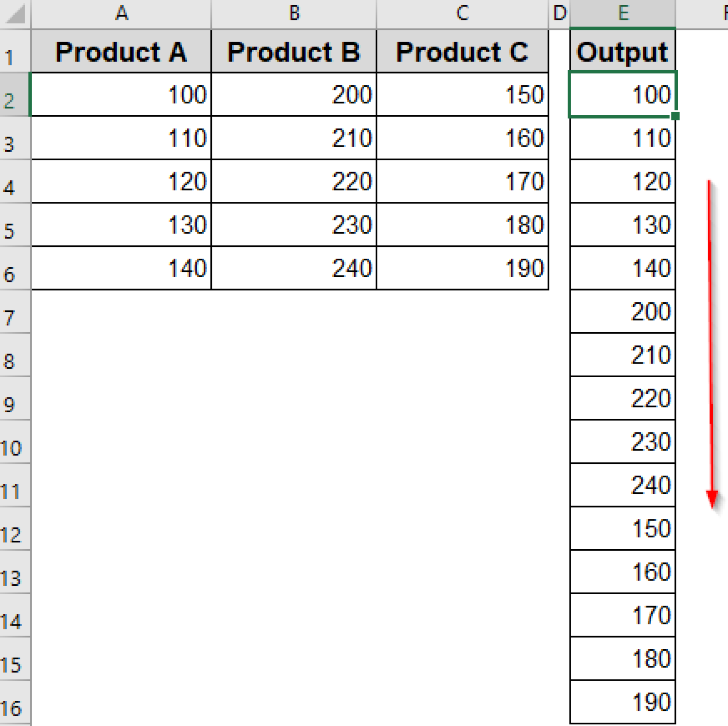Click the green fill handle of the active cell
The width and height of the screenshot is (728, 726).
[x=675, y=115]
